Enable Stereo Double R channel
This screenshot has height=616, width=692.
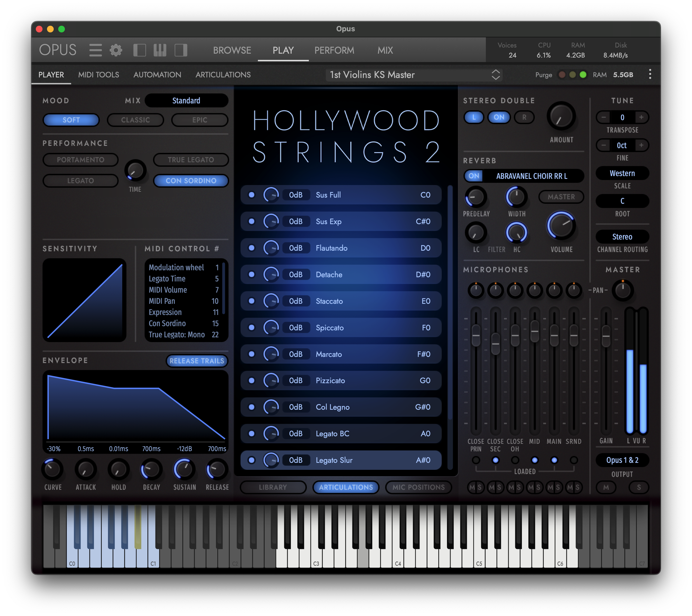click(524, 117)
